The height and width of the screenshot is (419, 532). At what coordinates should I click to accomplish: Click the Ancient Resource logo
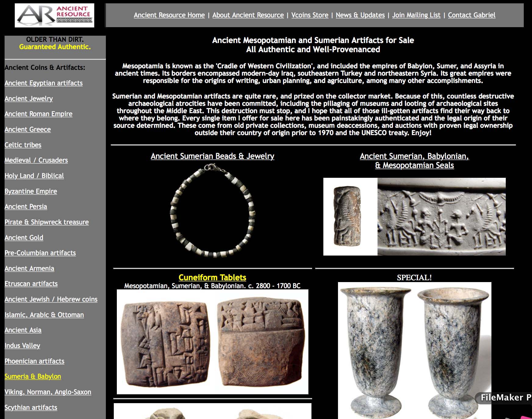coord(54,15)
